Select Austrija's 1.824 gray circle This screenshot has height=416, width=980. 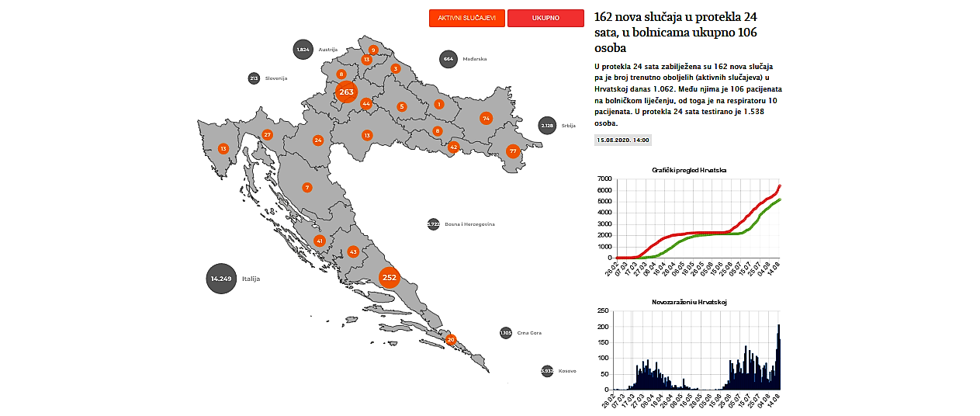(303, 50)
